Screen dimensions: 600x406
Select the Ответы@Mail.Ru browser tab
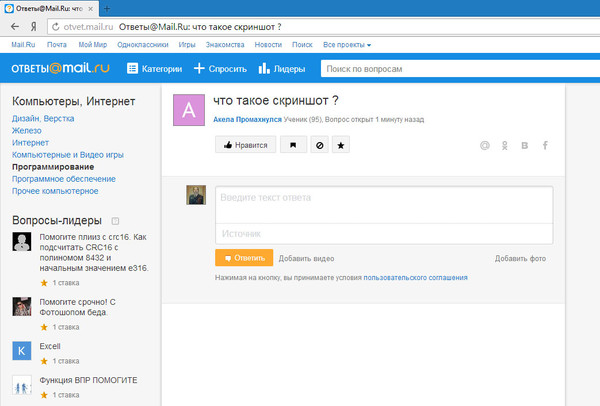pos(49,8)
